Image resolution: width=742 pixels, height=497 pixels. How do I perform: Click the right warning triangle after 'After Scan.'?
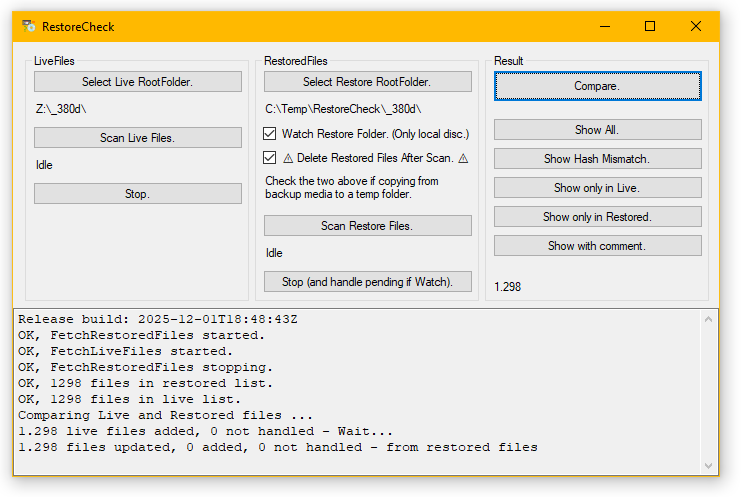tap(463, 158)
